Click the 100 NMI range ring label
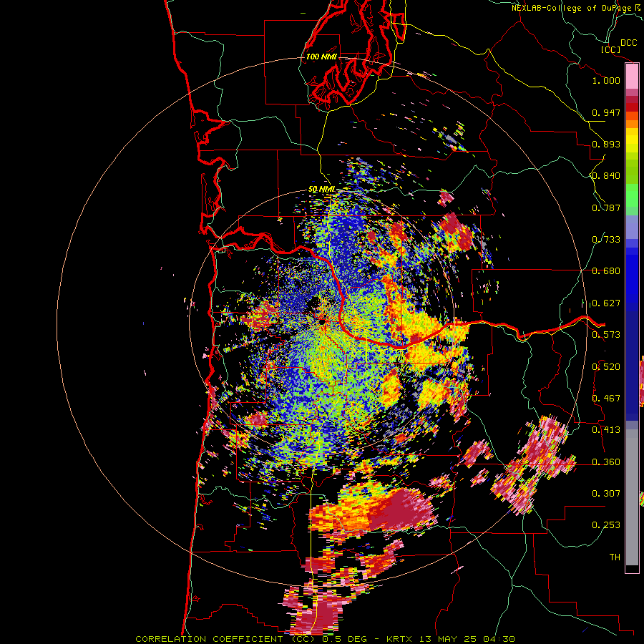Viewport: 644px width, 644px height. 321,57
